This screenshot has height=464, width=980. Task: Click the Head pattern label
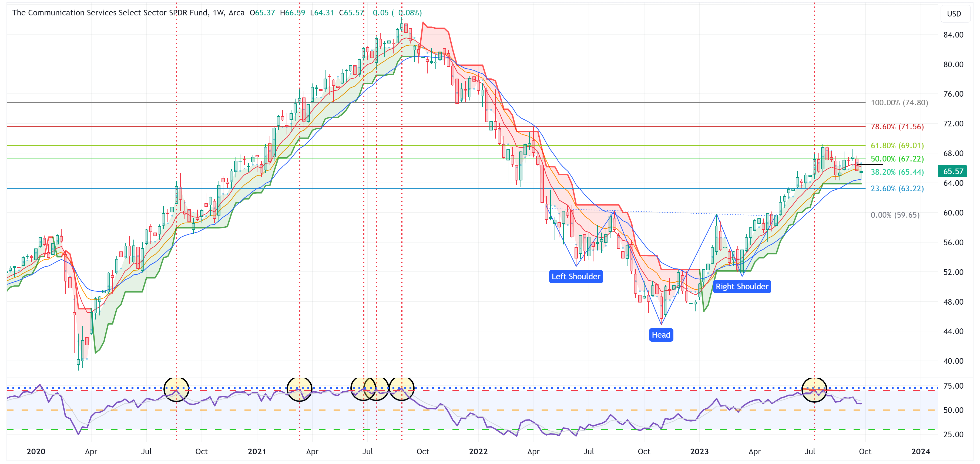click(661, 335)
